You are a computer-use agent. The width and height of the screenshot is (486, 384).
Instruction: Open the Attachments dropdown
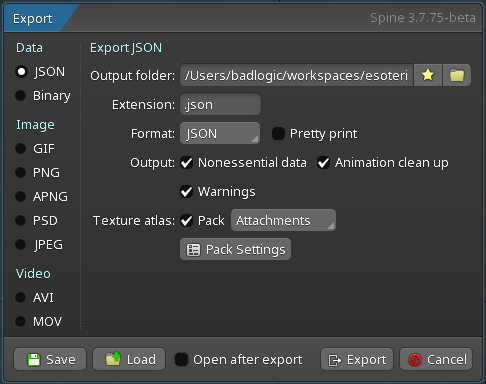pyautogui.click(x=283, y=220)
